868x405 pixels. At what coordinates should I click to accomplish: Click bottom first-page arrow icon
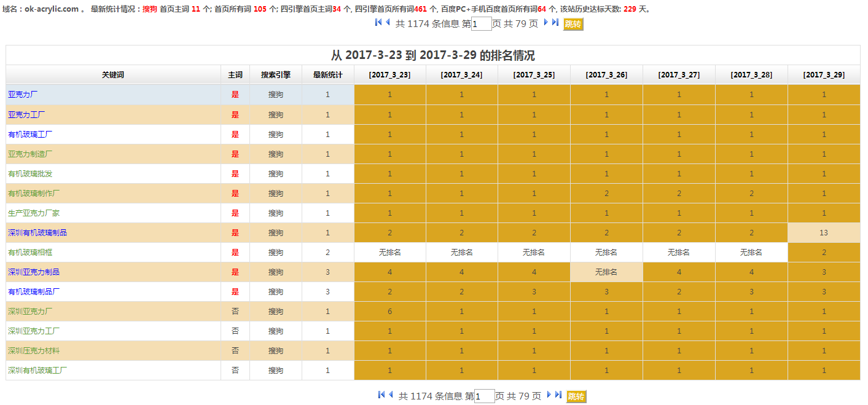pyautogui.click(x=381, y=395)
